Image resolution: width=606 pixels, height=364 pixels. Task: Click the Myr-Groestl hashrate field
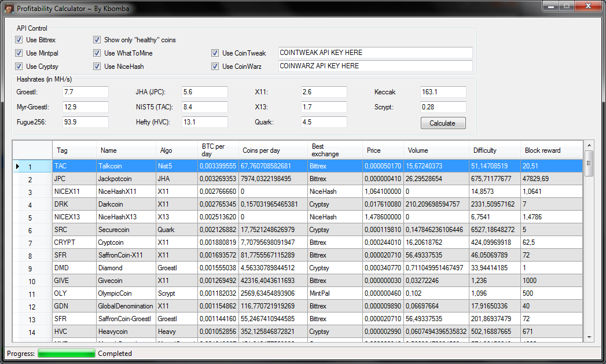point(86,107)
